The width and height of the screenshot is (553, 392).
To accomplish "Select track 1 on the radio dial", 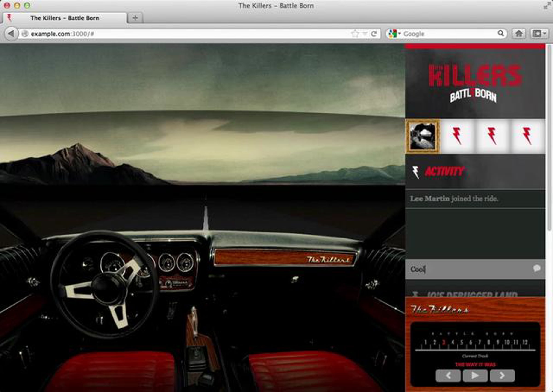I will point(425,342).
